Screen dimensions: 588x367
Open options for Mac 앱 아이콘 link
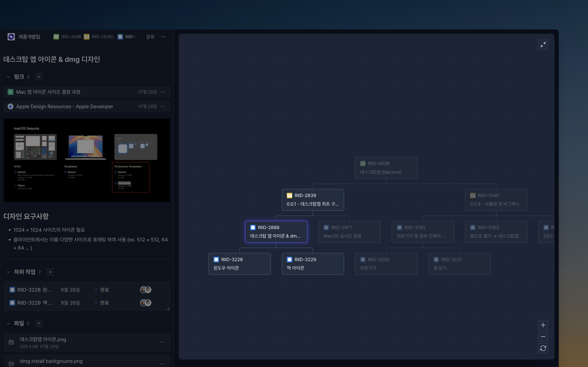point(163,92)
